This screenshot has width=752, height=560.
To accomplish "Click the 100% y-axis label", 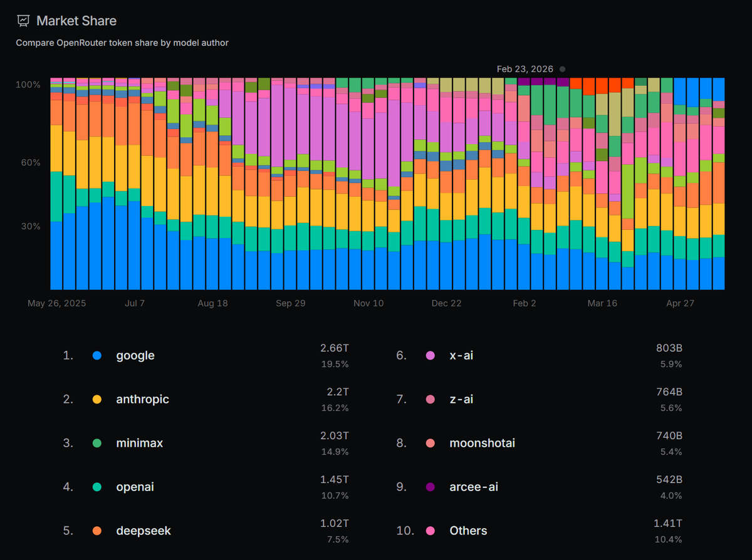I will pos(28,85).
